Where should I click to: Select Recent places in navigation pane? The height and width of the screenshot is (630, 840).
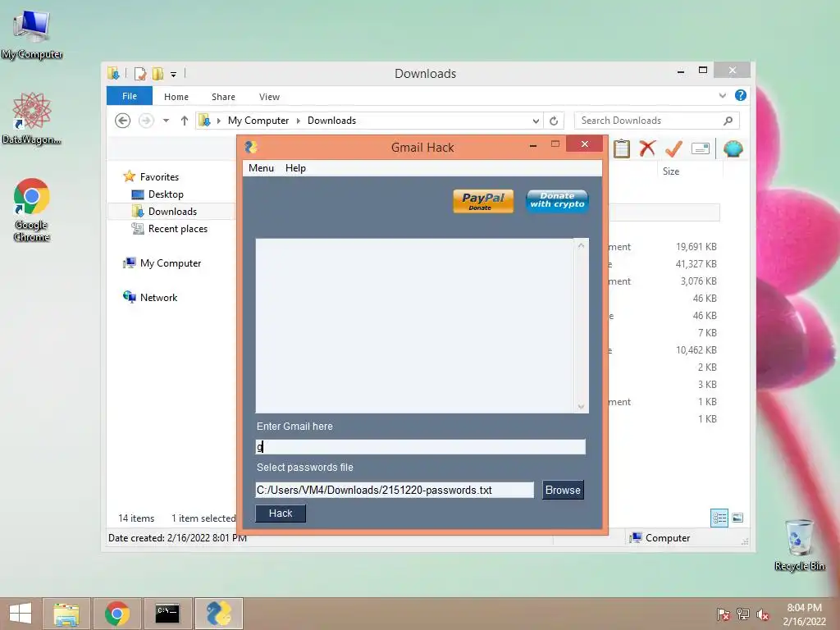(177, 229)
